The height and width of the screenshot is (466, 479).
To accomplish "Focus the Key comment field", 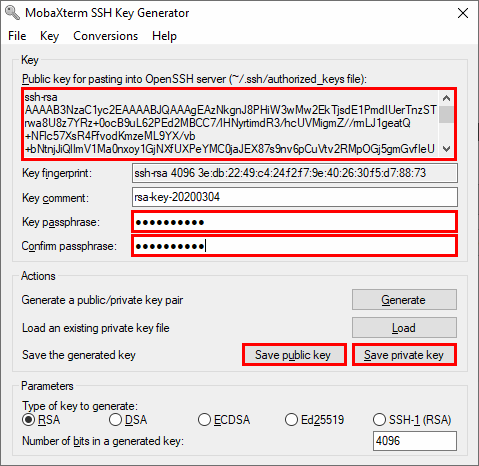I will [295, 197].
